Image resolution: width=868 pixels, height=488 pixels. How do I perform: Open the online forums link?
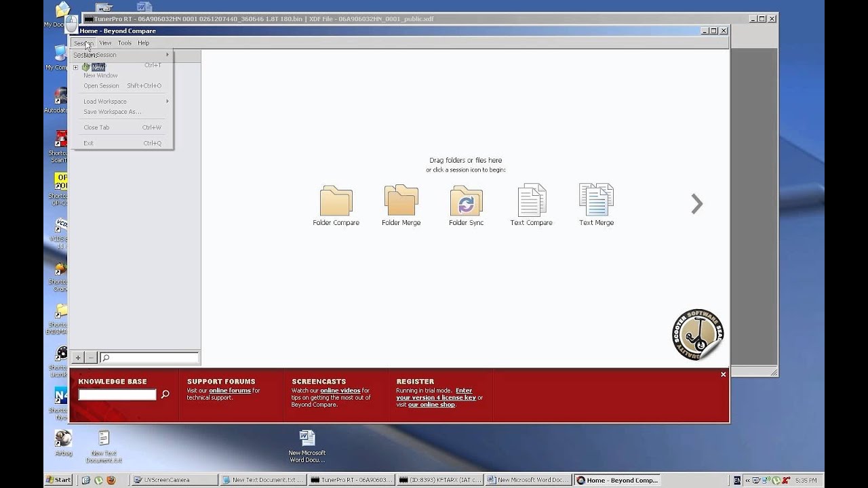[x=230, y=390]
